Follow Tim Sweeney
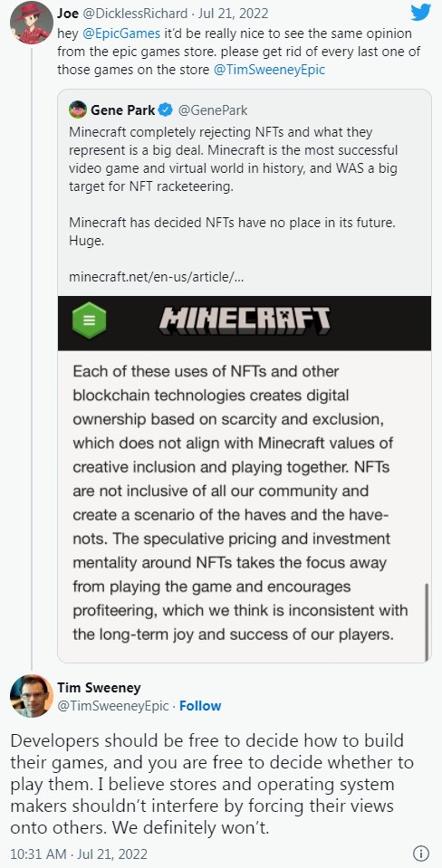This screenshot has height=868, width=442. (x=200, y=706)
